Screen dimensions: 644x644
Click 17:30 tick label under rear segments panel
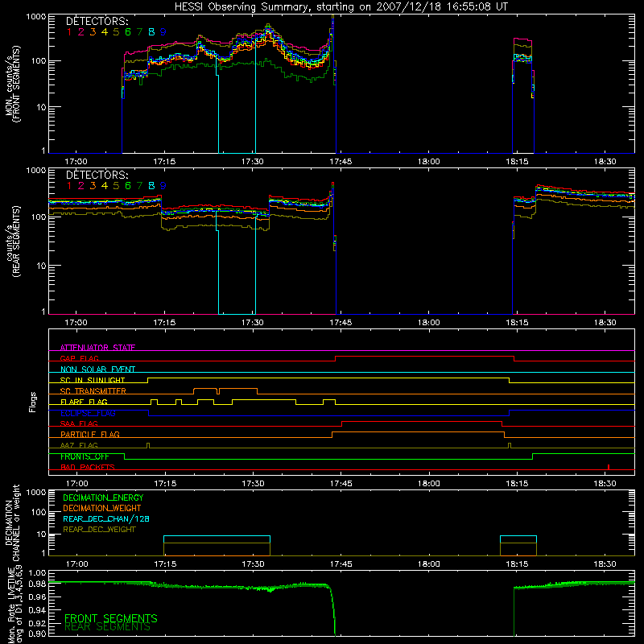(x=253, y=323)
